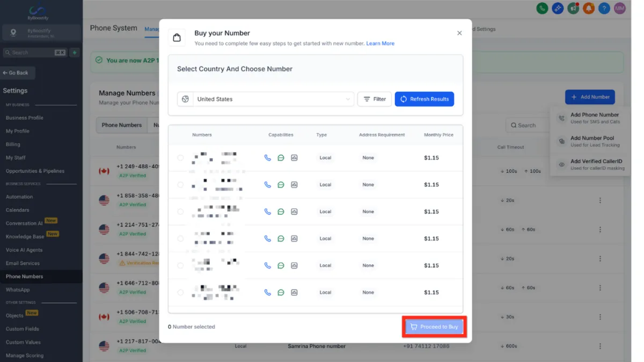Click the blue sparkle icon in top bar
Screen dimensions: 644x362
pos(558,8)
